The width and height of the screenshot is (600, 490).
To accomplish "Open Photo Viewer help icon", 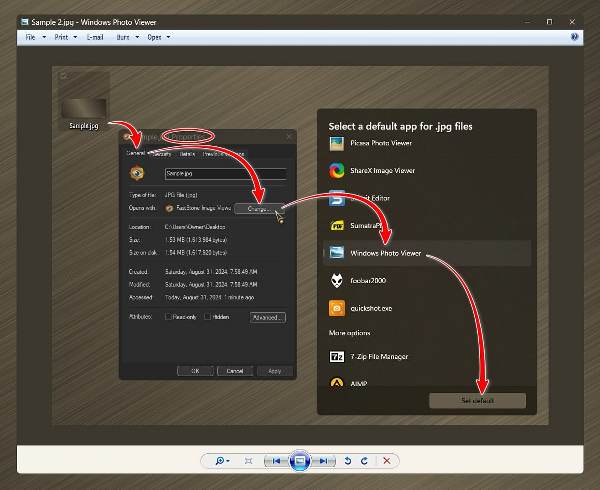I will coord(574,37).
